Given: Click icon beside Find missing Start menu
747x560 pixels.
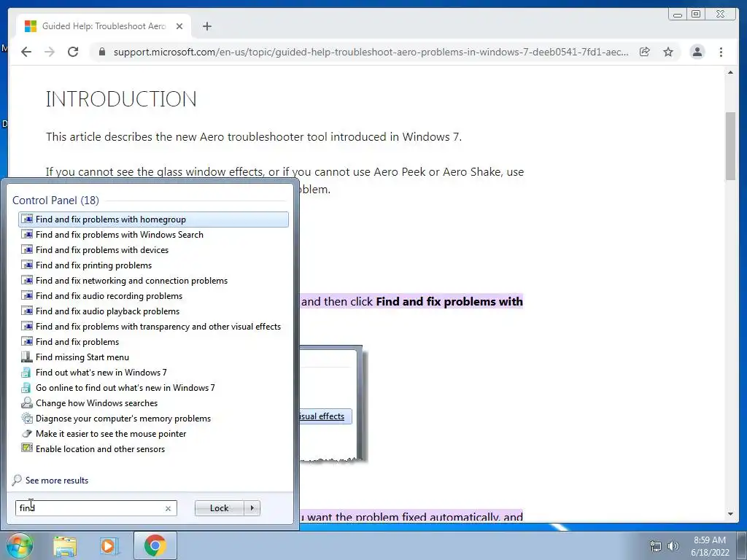Looking at the screenshot, I should tap(27, 357).
